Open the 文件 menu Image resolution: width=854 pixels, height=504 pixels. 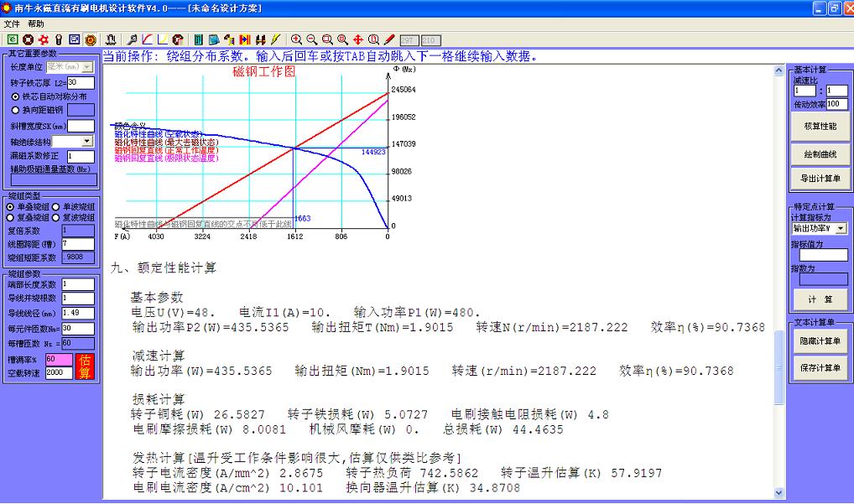click(12, 24)
